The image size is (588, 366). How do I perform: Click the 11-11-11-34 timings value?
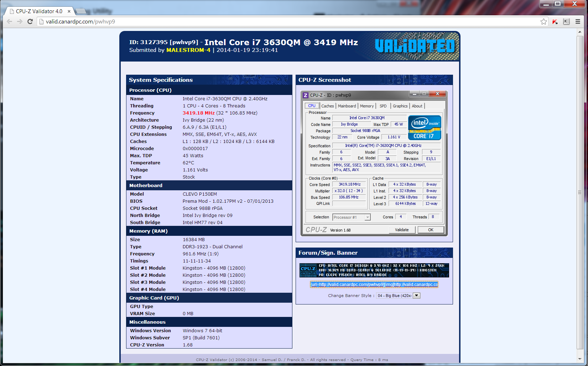click(197, 261)
